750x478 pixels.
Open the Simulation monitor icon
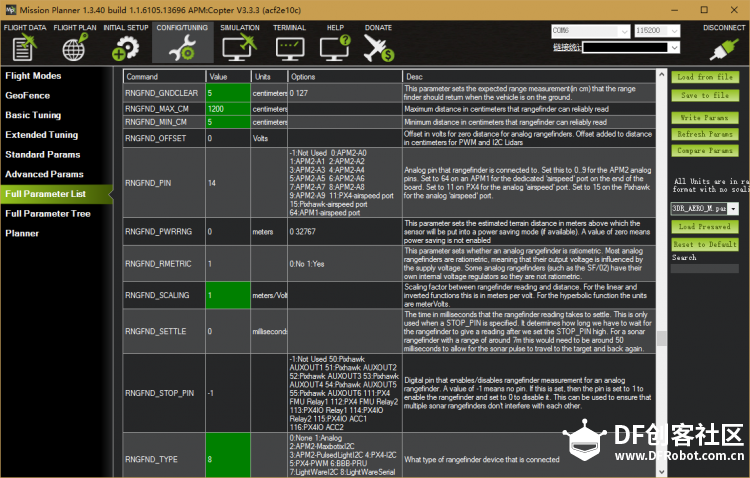[x=240, y=48]
